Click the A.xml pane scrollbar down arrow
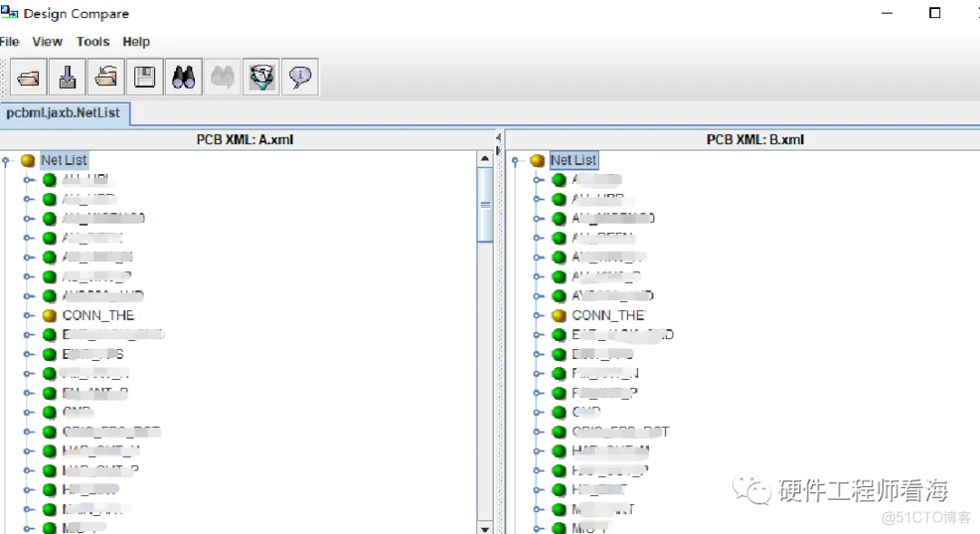The image size is (980, 534). [485, 529]
